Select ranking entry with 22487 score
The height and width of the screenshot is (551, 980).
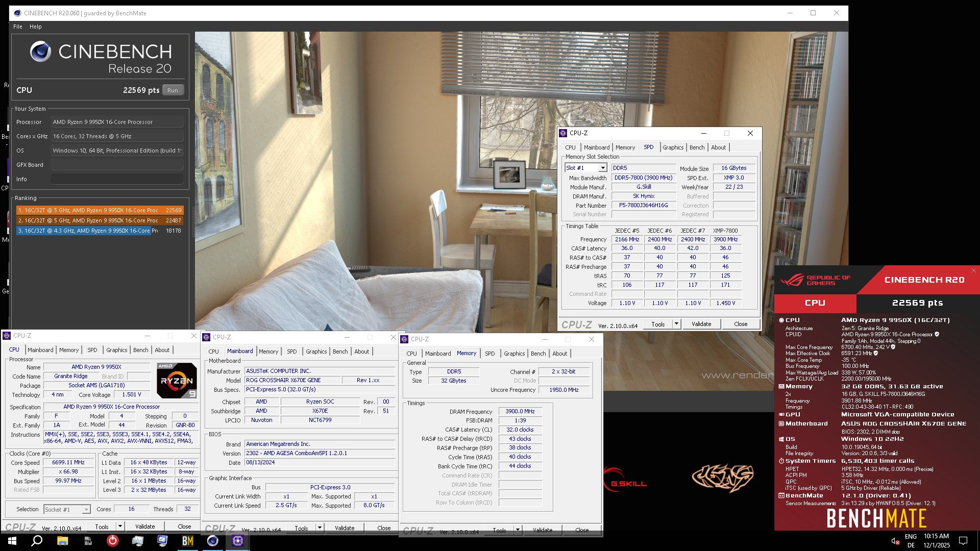(100, 220)
